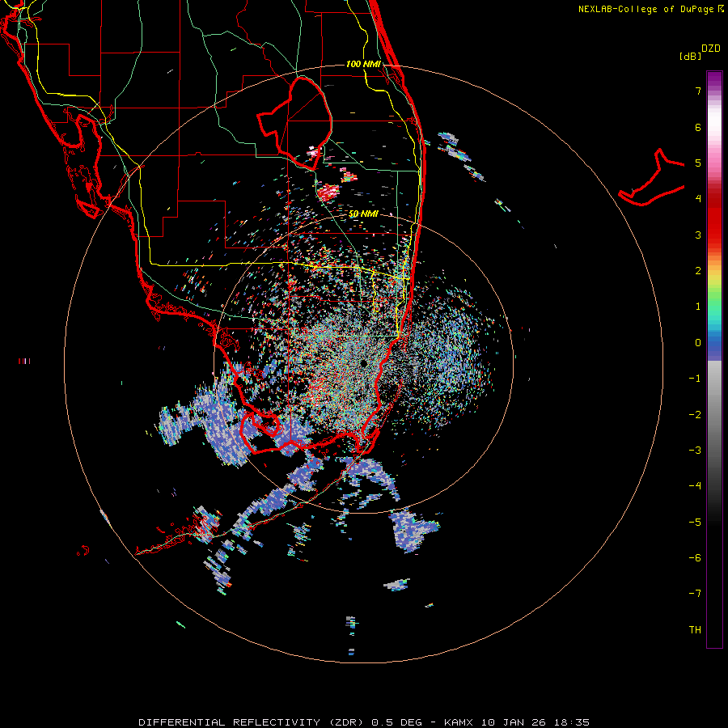Click the 1 value on color scale
728x728 pixels.
point(698,307)
